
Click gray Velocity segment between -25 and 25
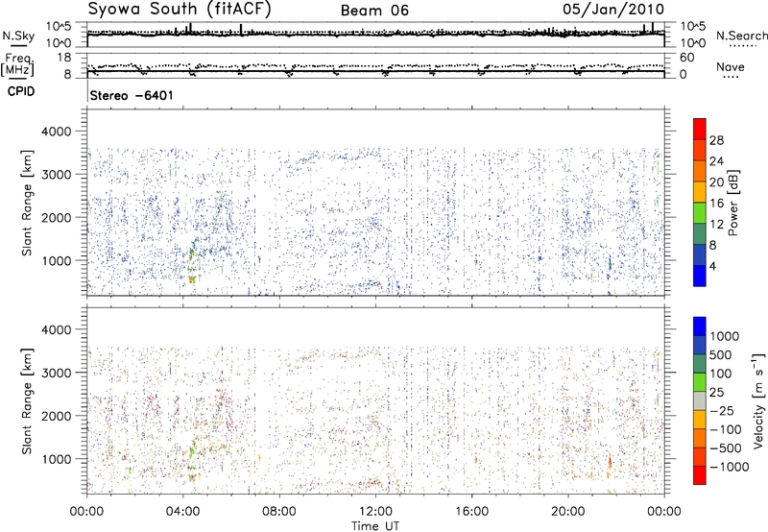click(700, 400)
